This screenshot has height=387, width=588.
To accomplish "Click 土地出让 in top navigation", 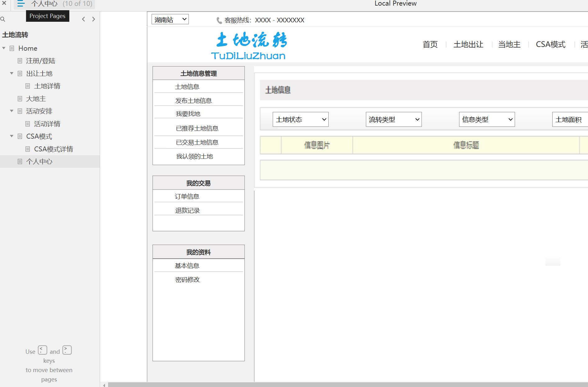I will coord(468,44).
